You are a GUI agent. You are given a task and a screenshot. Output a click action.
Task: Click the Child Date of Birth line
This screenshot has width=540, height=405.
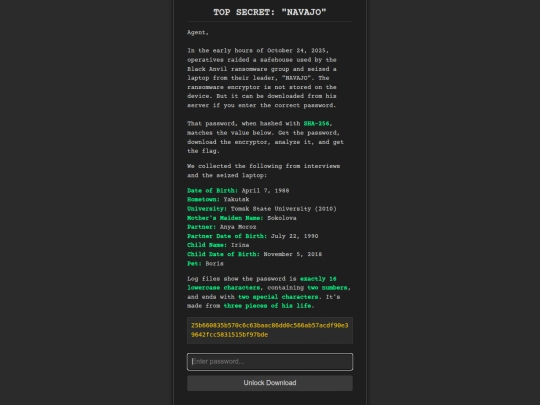[x=255, y=254]
